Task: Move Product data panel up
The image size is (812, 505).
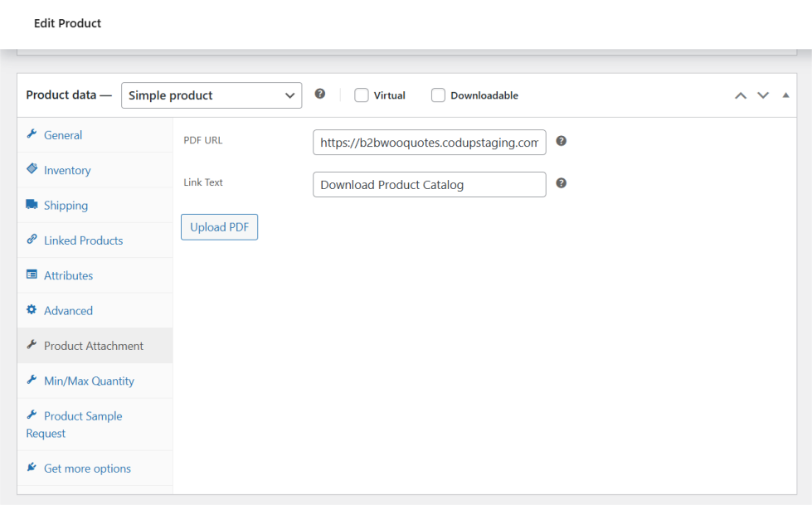Action: click(x=741, y=95)
